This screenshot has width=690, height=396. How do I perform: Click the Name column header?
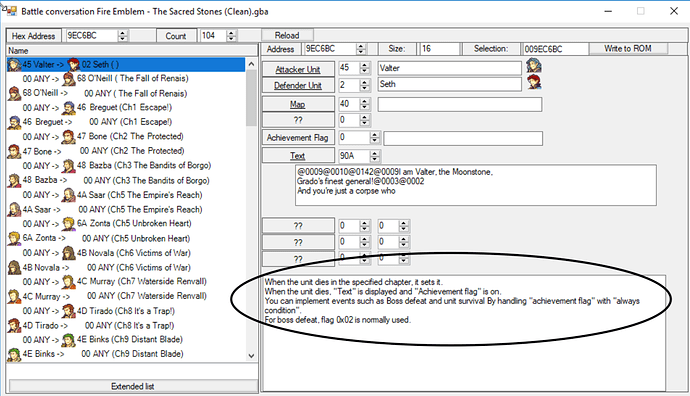(132, 50)
